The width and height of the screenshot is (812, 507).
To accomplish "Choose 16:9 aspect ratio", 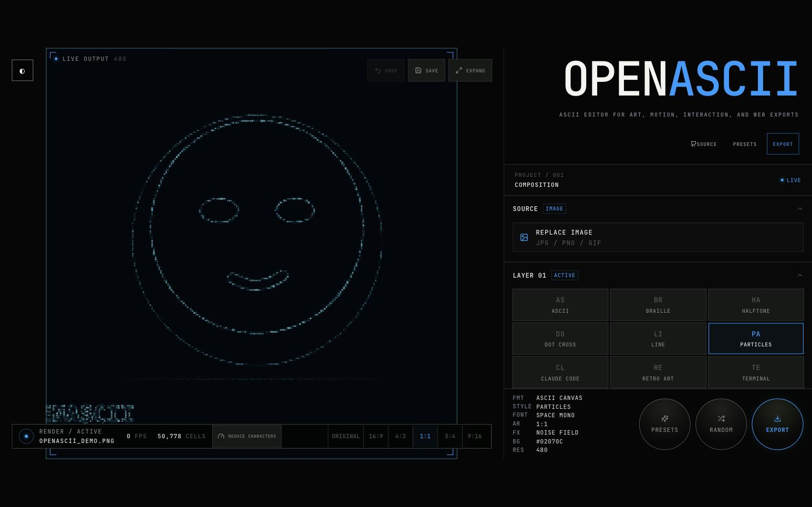I will click(x=376, y=436).
